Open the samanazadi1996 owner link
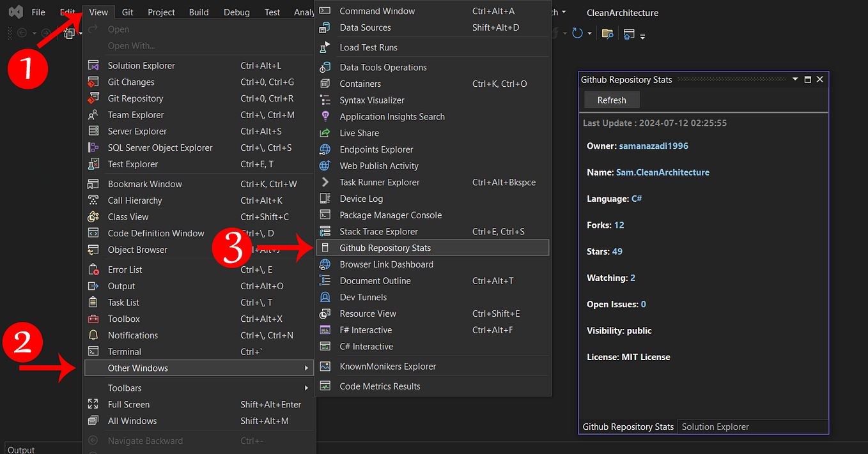The width and height of the screenshot is (868, 454). (x=653, y=146)
